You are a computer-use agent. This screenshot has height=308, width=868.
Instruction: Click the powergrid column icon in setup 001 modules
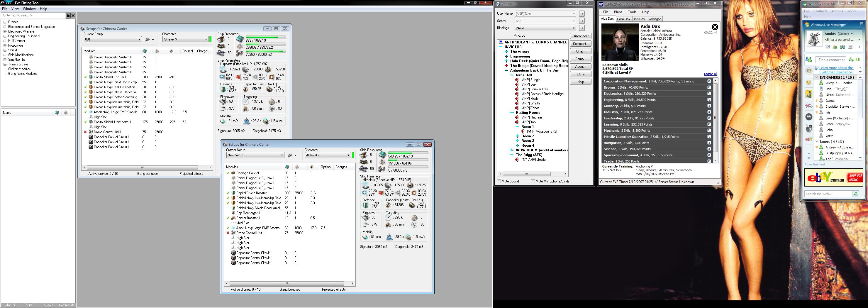(157, 51)
